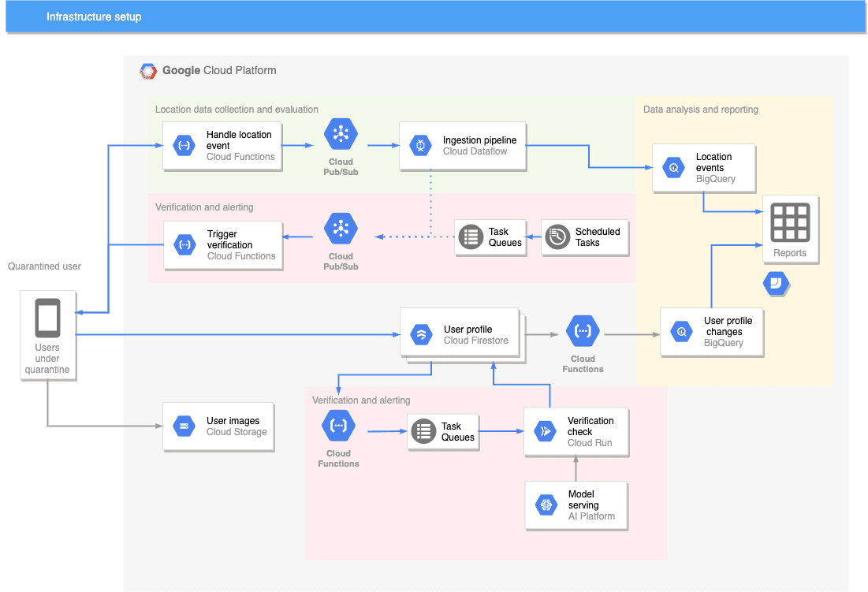This screenshot has width=868, height=592.
Task: Click the Google Cloud Platform hexagon logo
Action: click(x=147, y=71)
